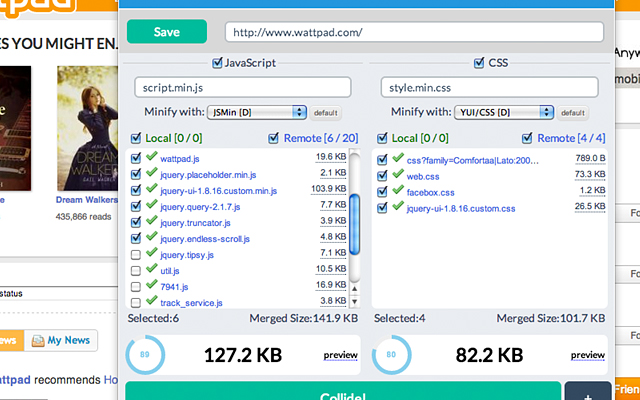Uncheck jquery.endless-scroll.js checkbox

coord(136,238)
